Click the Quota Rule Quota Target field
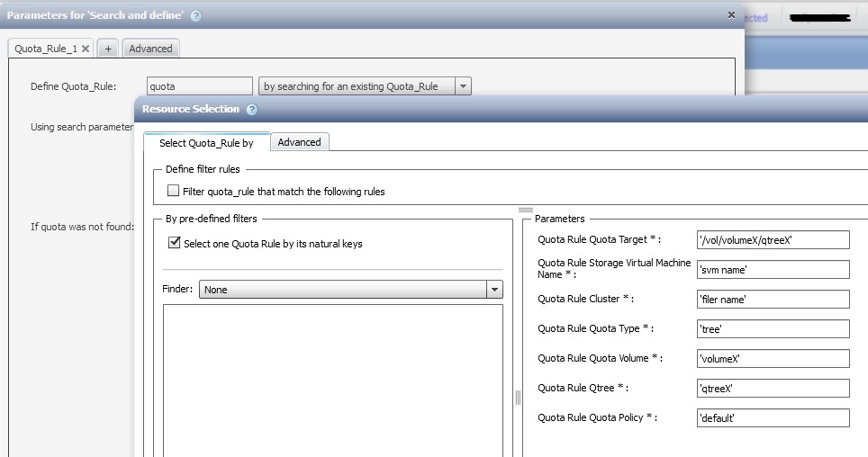The width and height of the screenshot is (868, 457). pyautogui.click(x=773, y=239)
